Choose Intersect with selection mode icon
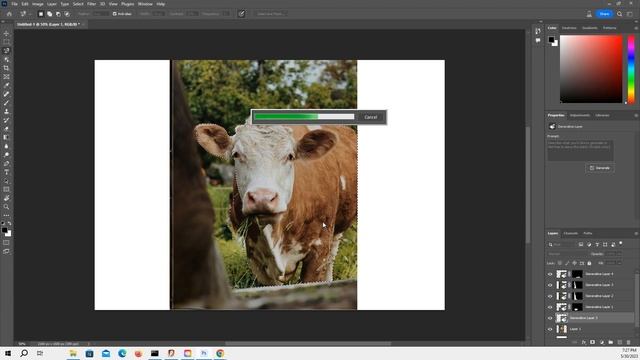640x360 pixels. 67,14
